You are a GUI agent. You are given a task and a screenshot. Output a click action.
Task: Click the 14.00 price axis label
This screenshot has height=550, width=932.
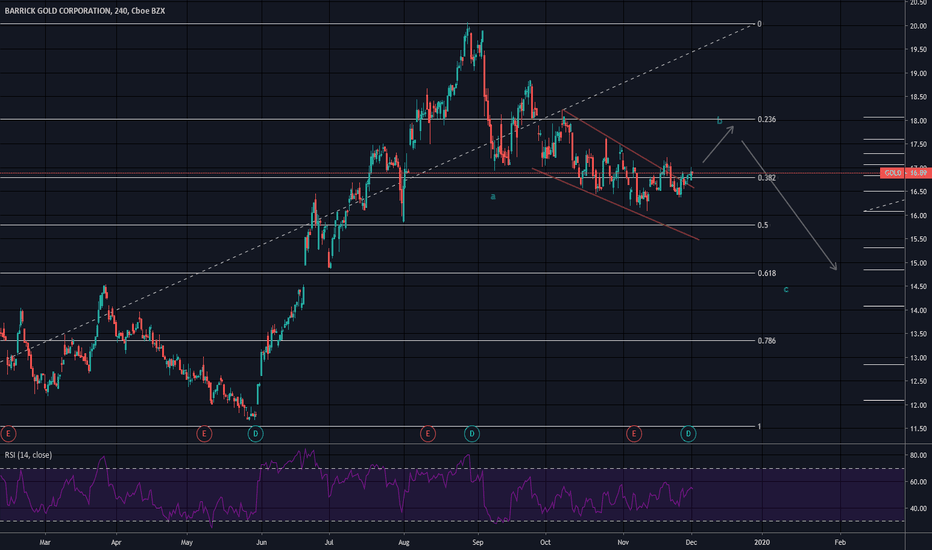918,310
